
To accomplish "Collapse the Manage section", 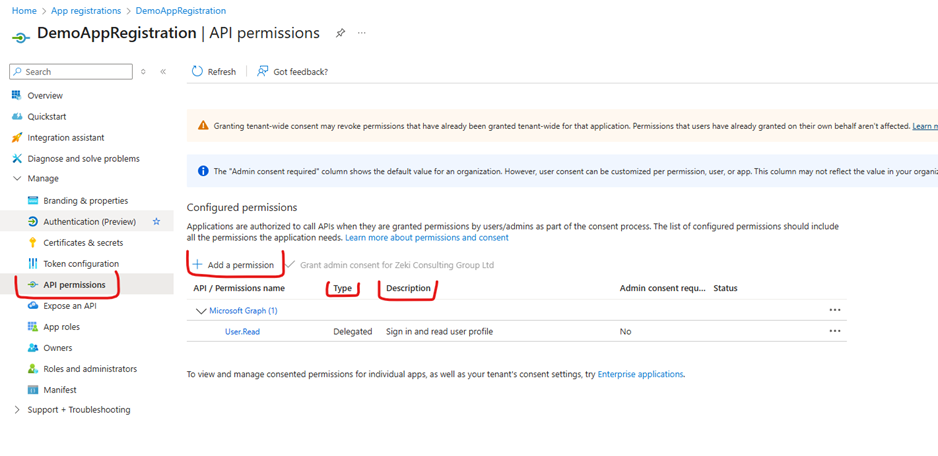I will point(16,179).
